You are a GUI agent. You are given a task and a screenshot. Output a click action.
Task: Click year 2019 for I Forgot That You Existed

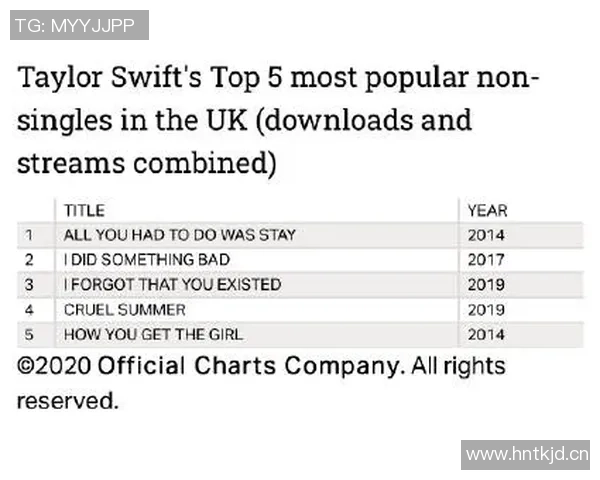486,285
